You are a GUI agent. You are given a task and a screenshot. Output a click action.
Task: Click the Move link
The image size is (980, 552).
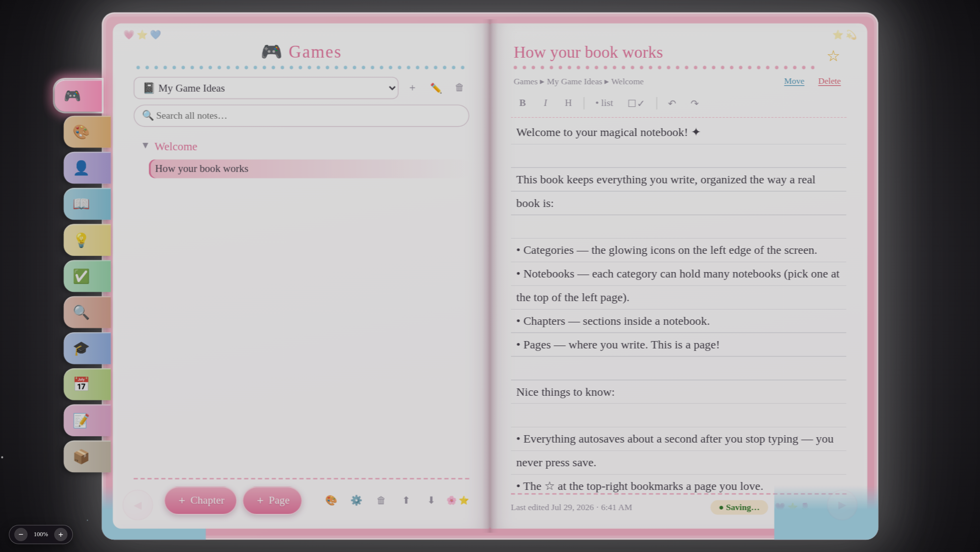coord(794,81)
